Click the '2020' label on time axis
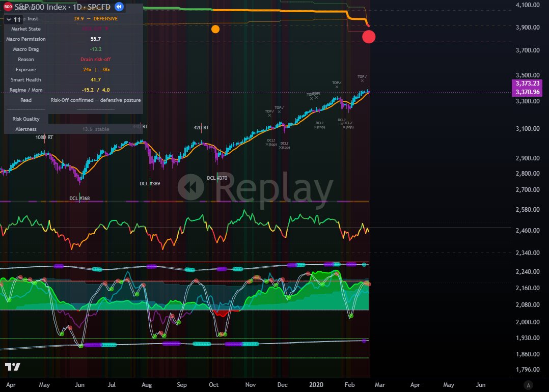Screen dimensions: 549x392 316,385
